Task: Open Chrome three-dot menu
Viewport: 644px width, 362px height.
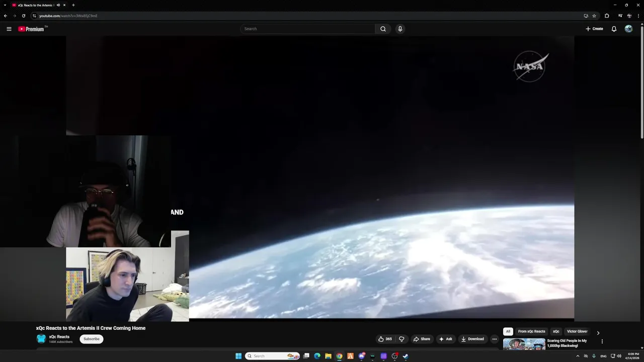Action: point(638,16)
